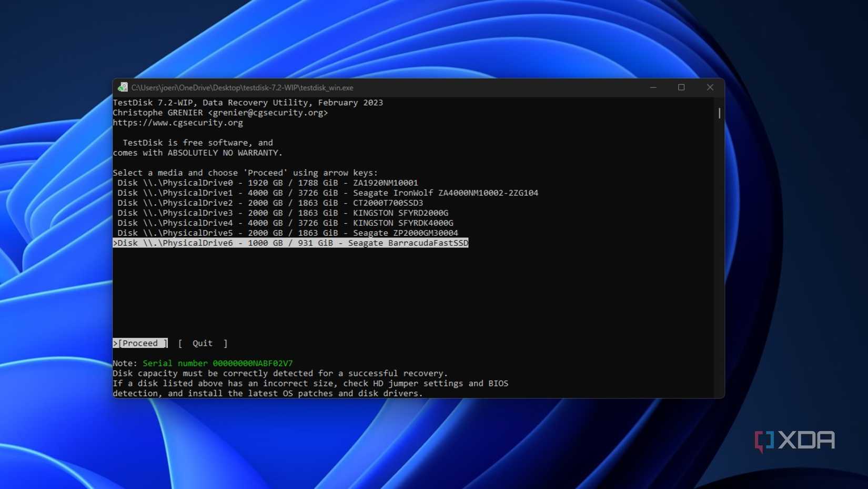The width and height of the screenshot is (868, 489).
Task: Choose the Quit option
Action: pyautogui.click(x=203, y=343)
